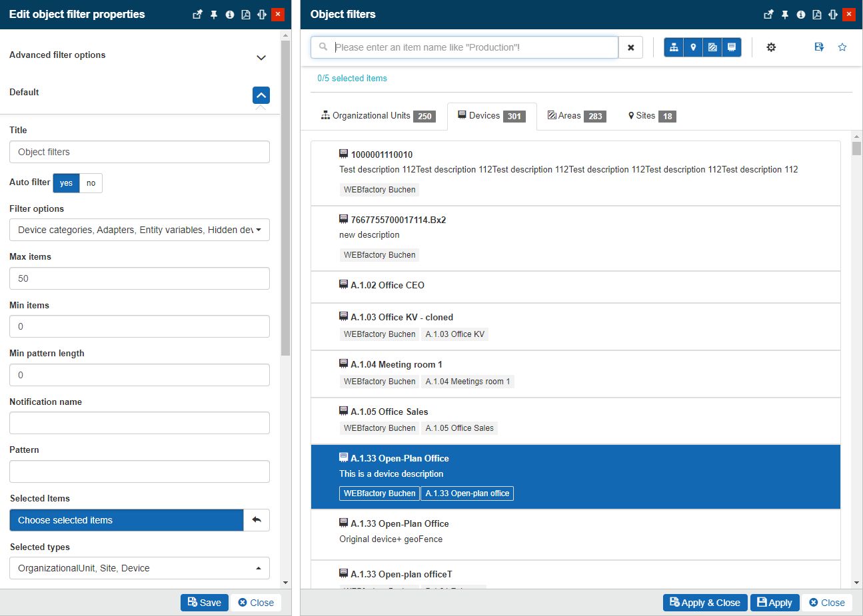Viewport: 863px width, 616px height.
Task: Click the star favorites icon
Action: tap(842, 47)
